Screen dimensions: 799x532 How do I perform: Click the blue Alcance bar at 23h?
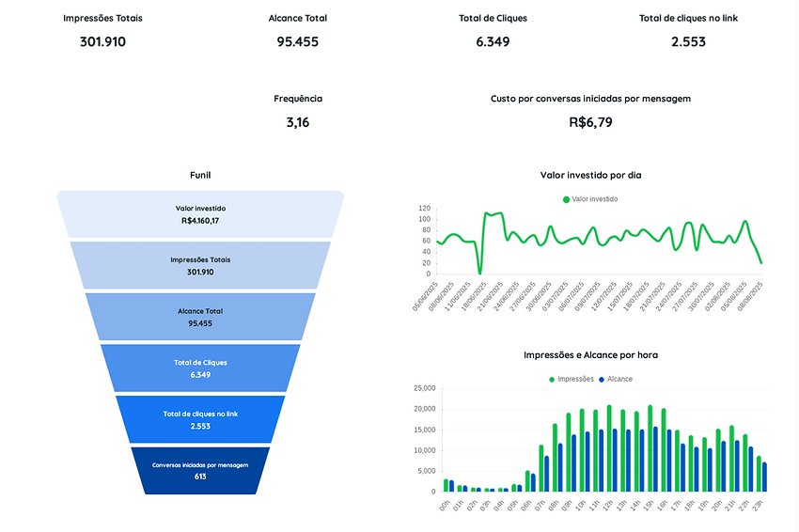764,477
